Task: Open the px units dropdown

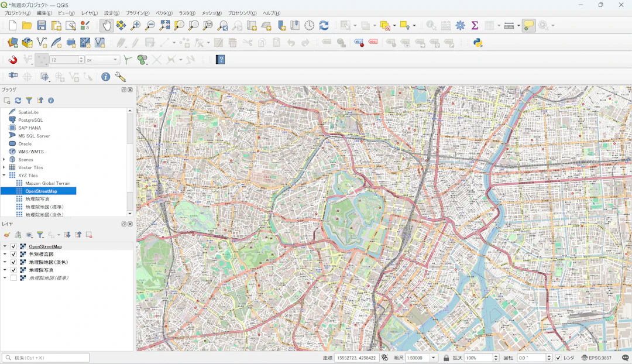Action: coord(102,60)
